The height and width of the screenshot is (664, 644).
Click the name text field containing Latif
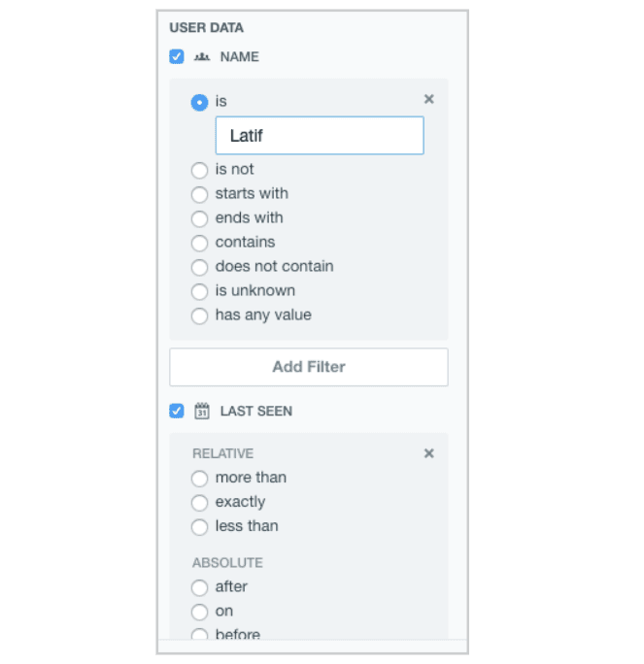320,136
